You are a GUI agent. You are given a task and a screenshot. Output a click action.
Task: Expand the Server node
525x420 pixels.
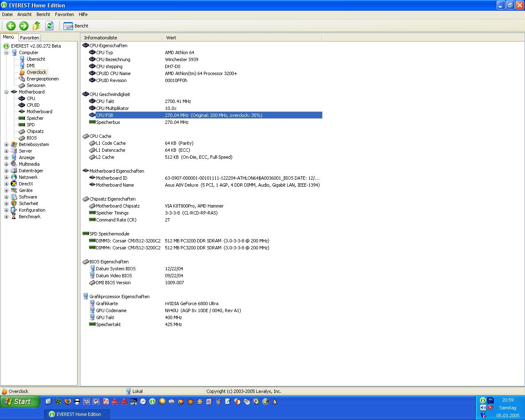(6, 151)
